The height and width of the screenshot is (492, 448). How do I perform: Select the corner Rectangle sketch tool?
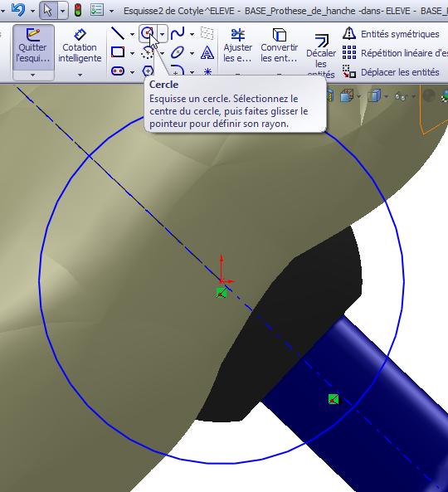point(118,52)
